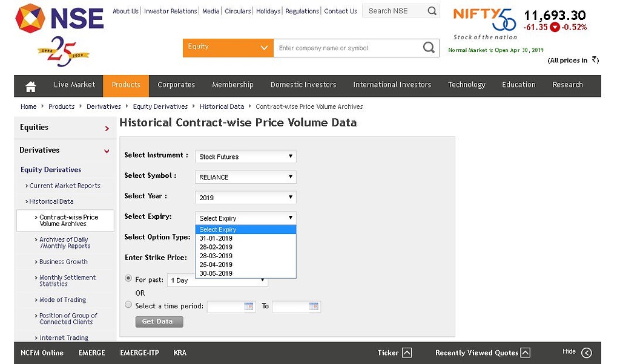
Task: Switch to the Live Market menu item
Action: (74, 85)
